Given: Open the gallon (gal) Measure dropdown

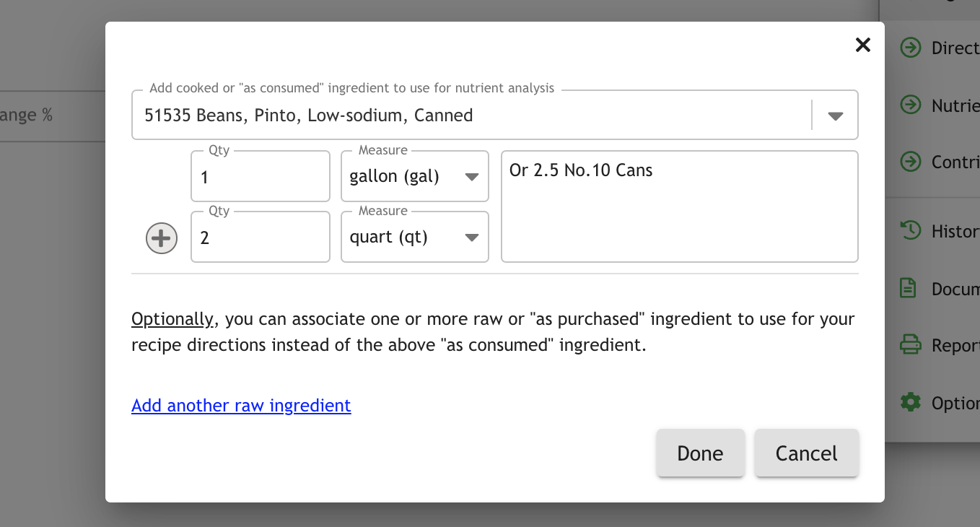Looking at the screenshot, I should [414, 177].
